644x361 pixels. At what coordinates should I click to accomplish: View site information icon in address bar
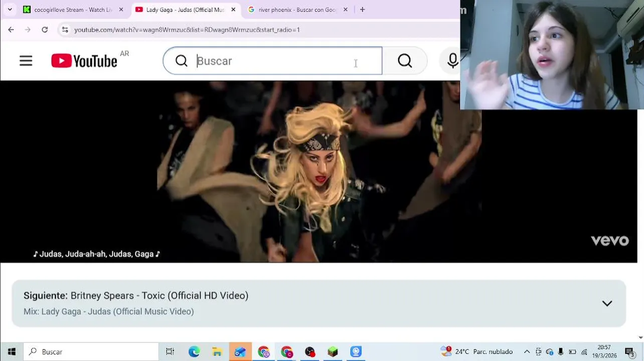65,30
